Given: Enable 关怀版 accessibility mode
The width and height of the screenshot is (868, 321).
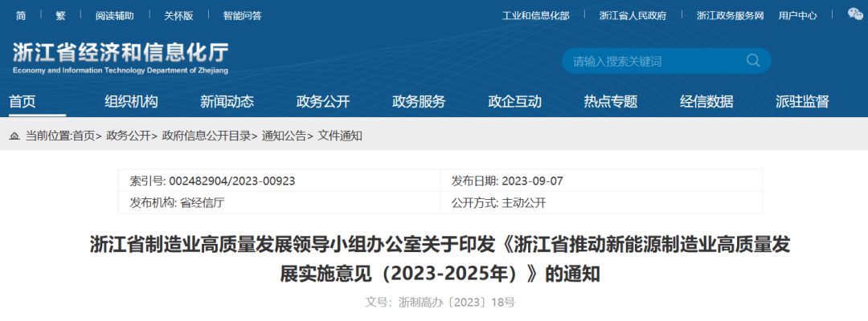Looking at the screenshot, I should [178, 15].
